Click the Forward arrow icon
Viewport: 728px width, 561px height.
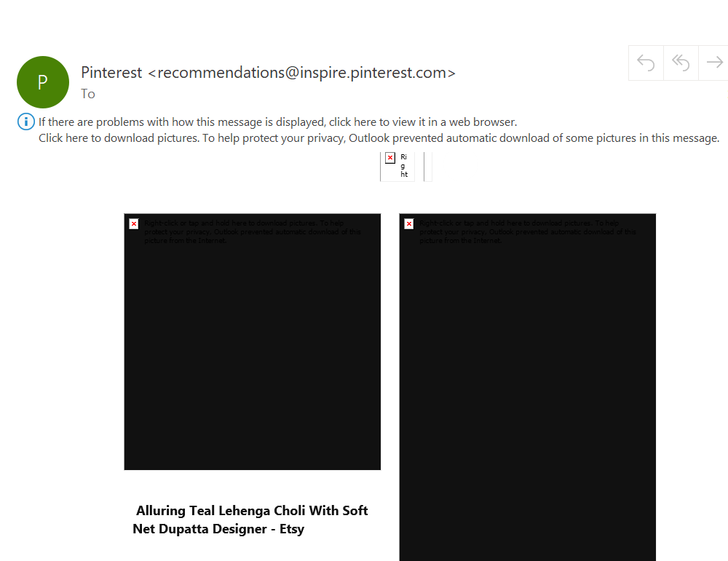point(714,63)
